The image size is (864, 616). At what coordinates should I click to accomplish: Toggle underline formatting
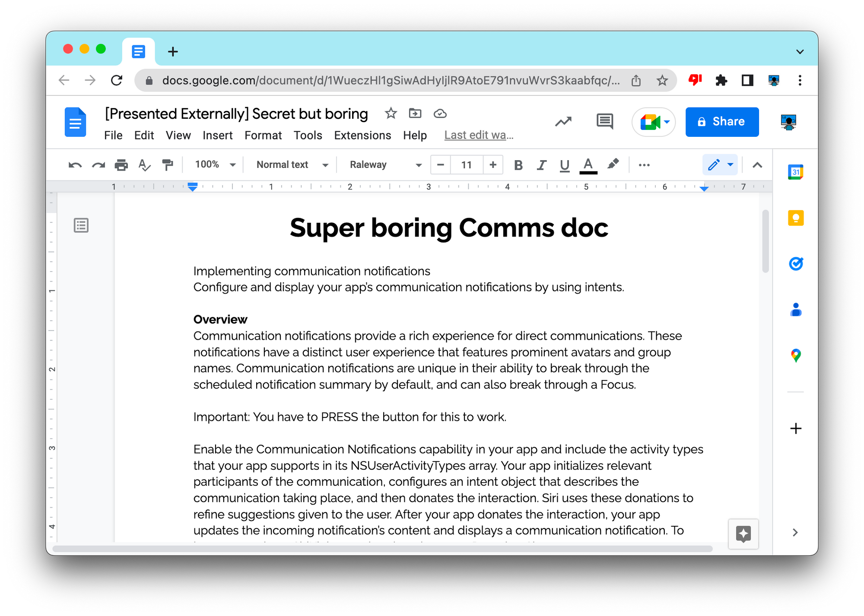564,165
